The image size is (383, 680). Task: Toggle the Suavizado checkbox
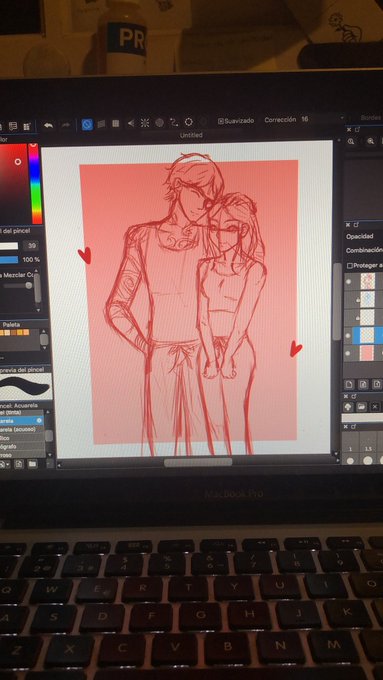coord(220,121)
